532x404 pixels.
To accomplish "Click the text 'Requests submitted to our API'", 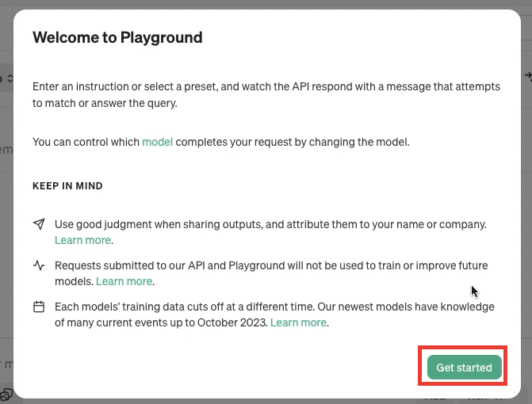I will pyautogui.click(x=130, y=265).
